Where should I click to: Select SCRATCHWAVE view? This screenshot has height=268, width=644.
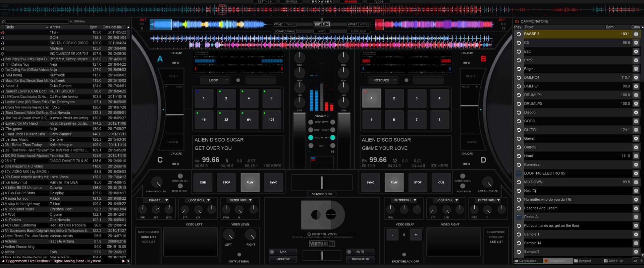pyautogui.click(x=284, y=31)
